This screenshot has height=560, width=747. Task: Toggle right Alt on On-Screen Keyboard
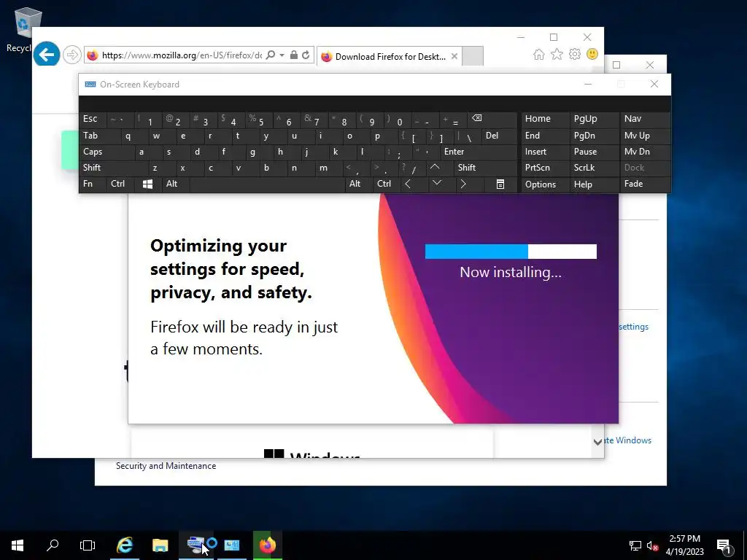click(358, 184)
